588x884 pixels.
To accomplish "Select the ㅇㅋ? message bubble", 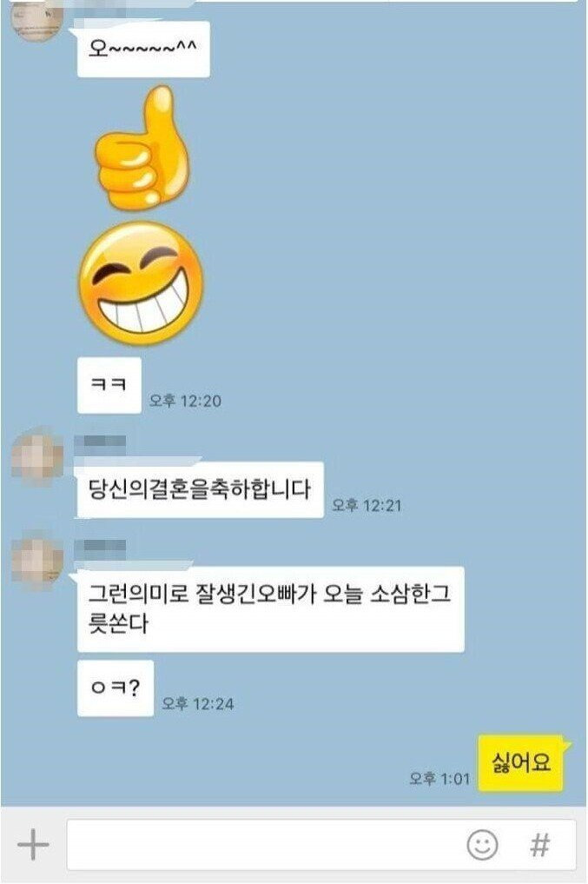I will [116, 688].
